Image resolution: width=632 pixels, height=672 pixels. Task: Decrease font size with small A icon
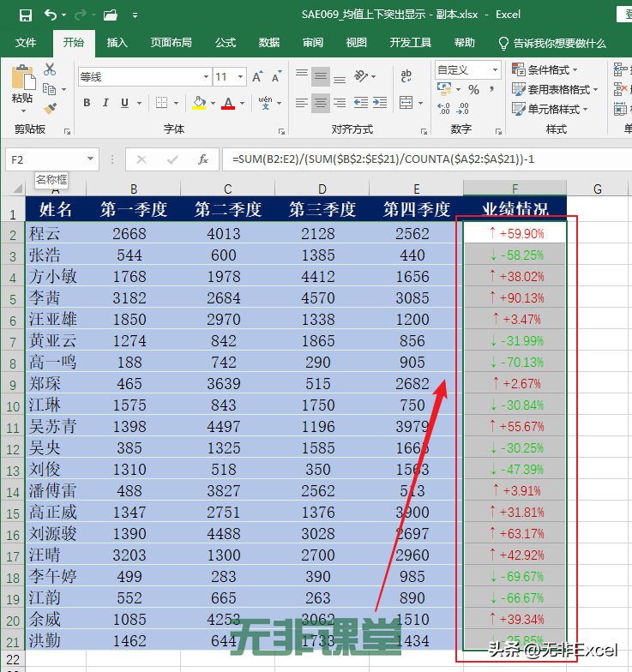tap(276, 77)
